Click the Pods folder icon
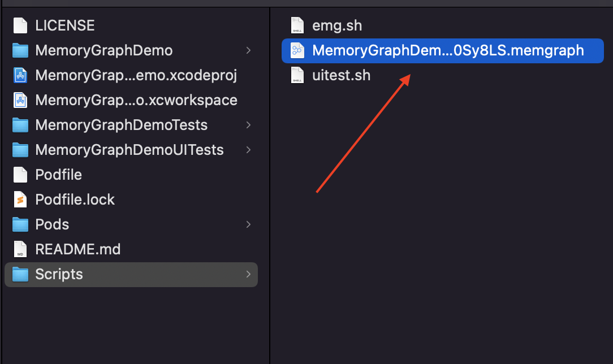Image resolution: width=613 pixels, height=364 pixels. coord(20,224)
